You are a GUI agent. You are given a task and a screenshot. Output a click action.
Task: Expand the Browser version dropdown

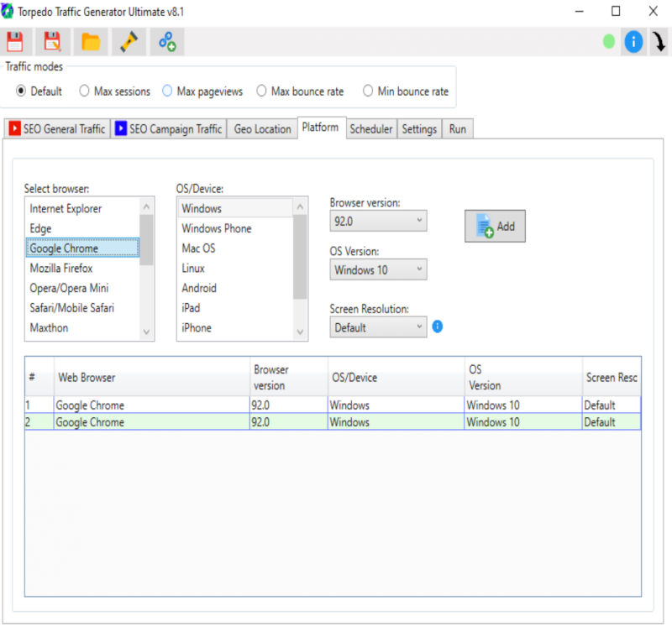[378, 221]
